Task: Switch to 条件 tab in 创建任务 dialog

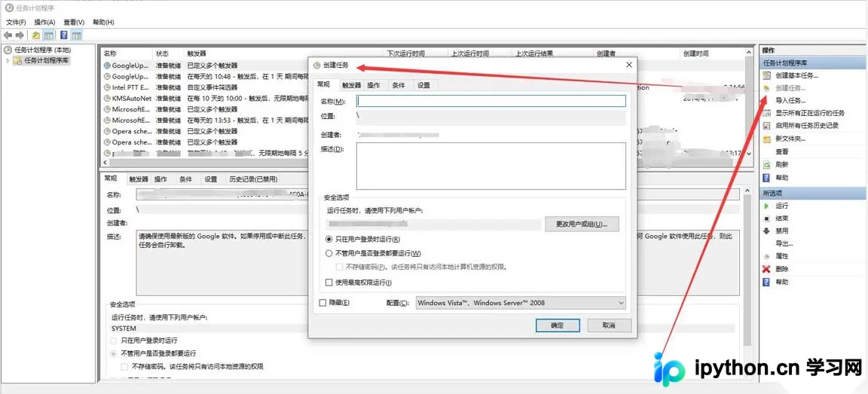Action: tap(399, 85)
